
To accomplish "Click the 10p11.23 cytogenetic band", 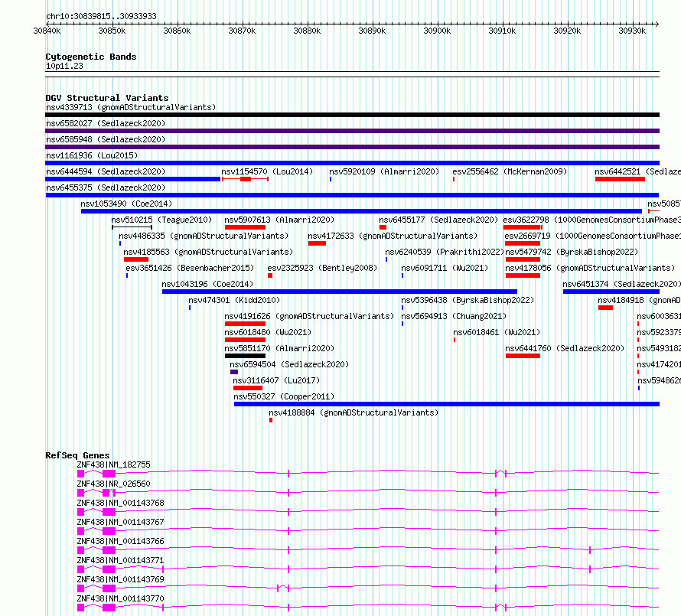I will tap(64, 66).
